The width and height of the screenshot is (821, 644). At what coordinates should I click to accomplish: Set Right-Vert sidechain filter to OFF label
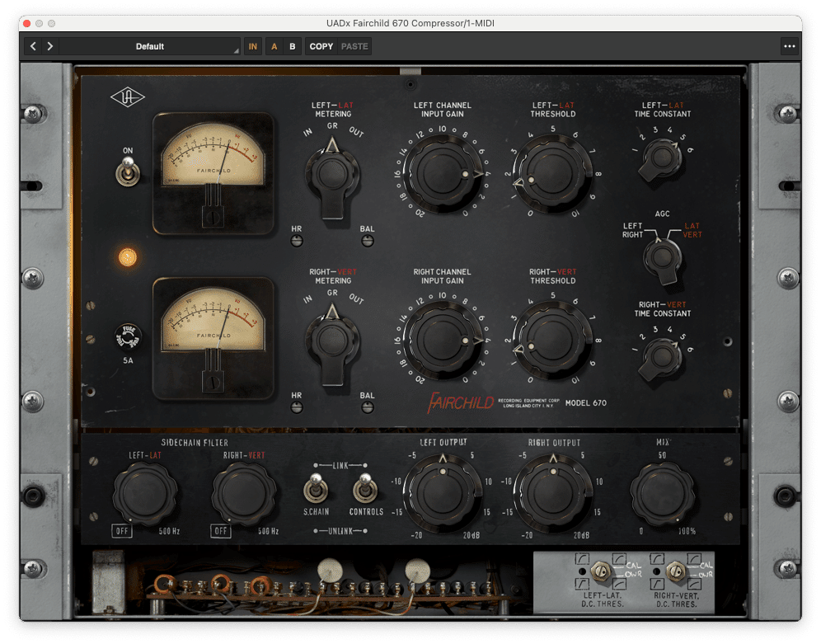(220, 531)
